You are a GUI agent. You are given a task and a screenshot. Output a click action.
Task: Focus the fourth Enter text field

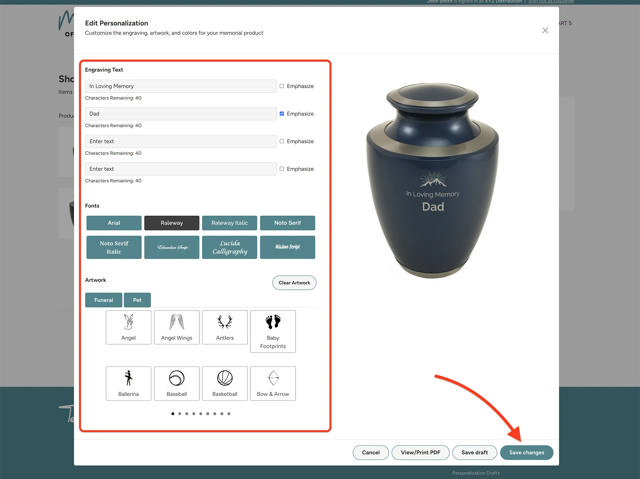(181, 169)
